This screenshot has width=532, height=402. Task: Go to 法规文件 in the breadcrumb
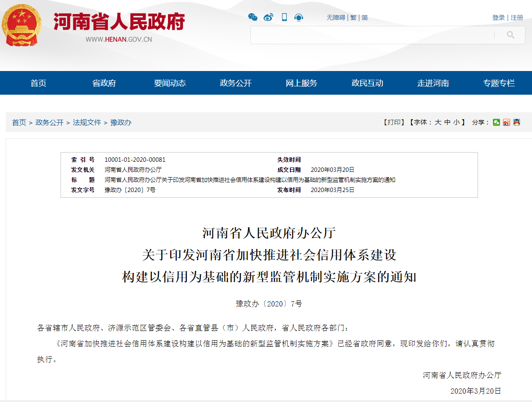(x=87, y=122)
